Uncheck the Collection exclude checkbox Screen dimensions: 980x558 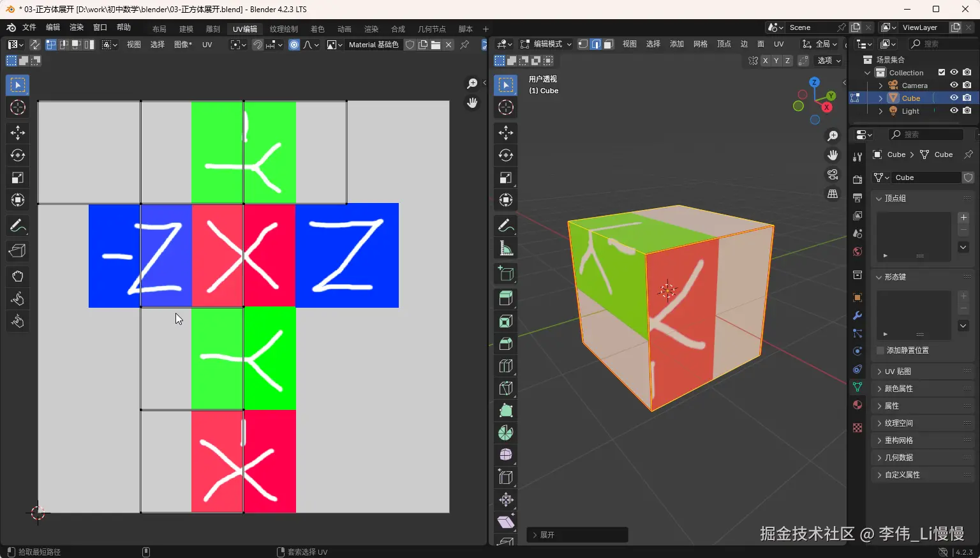coord(942,73)
